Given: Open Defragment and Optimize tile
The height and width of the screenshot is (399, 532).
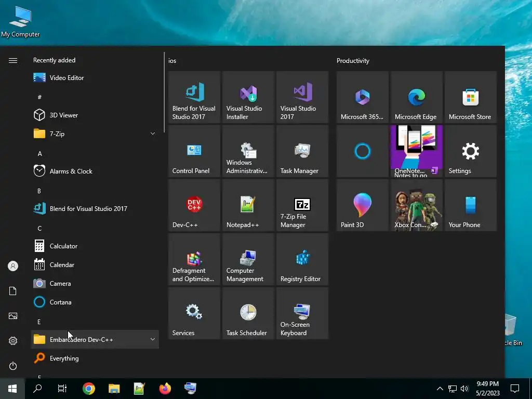Looking at the screenshot, I should point(194,259).
